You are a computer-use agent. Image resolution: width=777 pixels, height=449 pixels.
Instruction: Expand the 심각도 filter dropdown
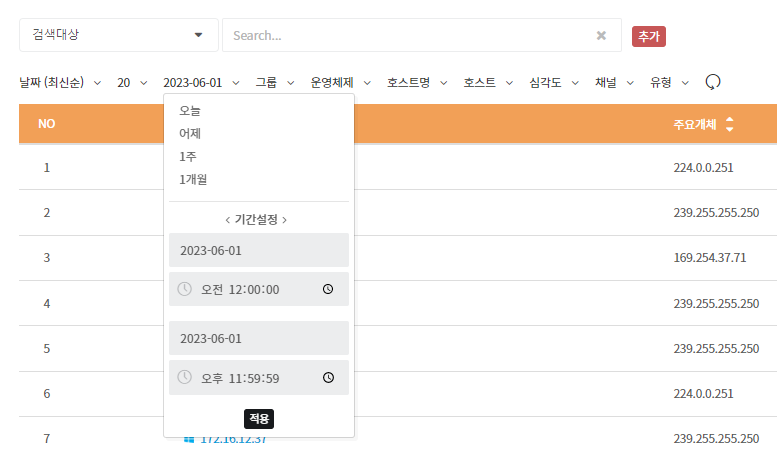[555, 82]
